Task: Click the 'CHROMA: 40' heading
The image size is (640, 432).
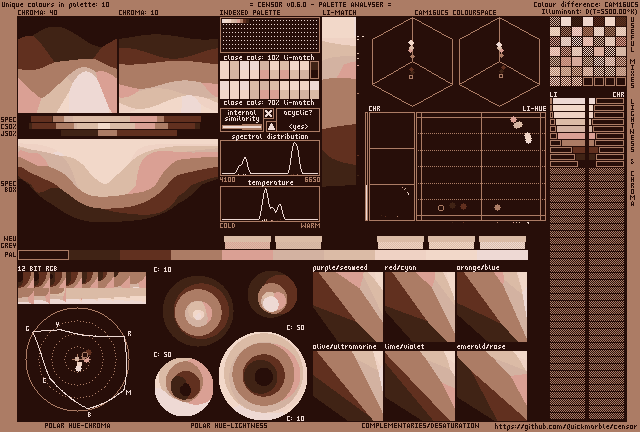Action: [x=38, y=12]
